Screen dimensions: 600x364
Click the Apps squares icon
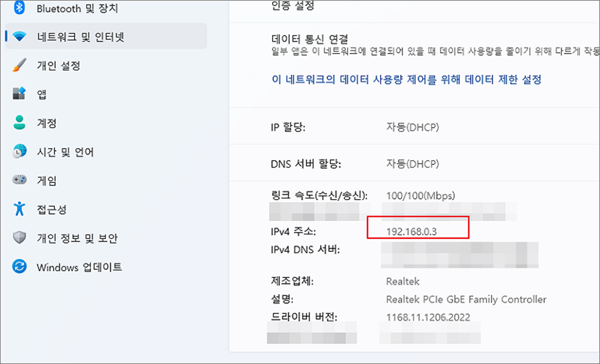19,94
